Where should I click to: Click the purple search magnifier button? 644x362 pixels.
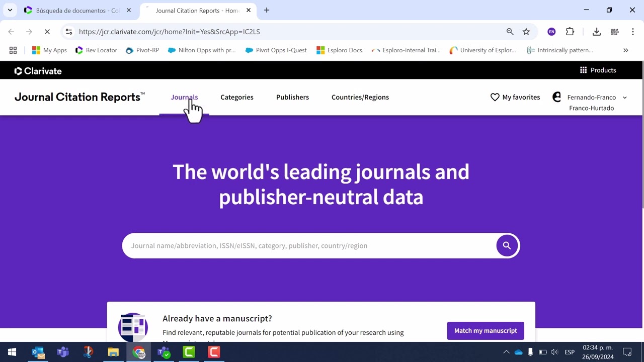click(x=507, y=246)
